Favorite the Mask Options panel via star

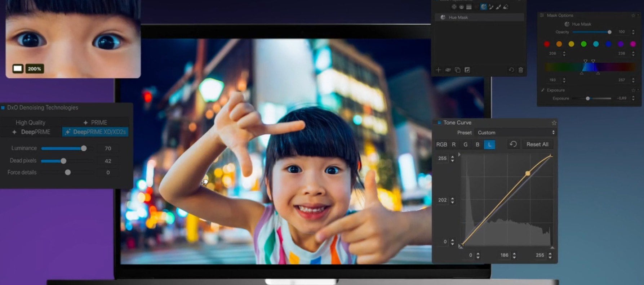(x=633, y=15)
